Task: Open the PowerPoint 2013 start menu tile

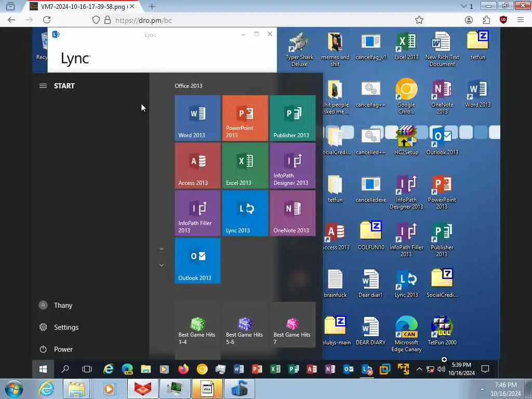Action: tap(245, 118)
